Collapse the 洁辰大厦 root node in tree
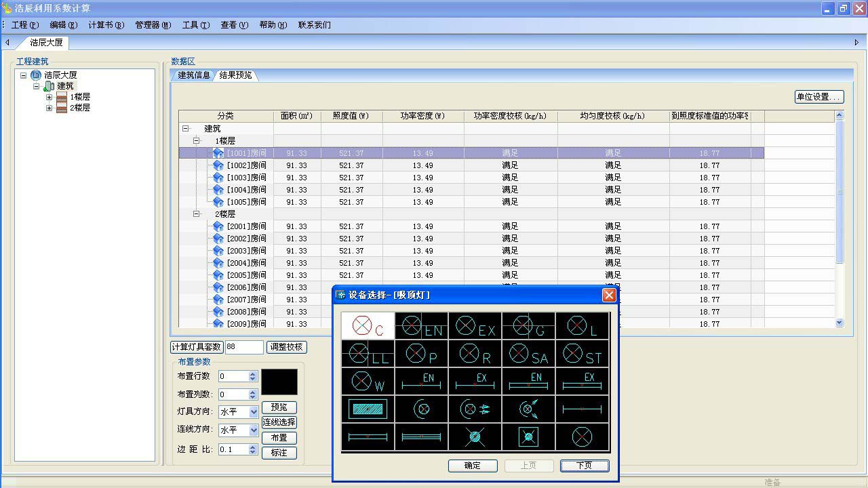This screenshot has height=488, width=868. click(x=24, y=75)
